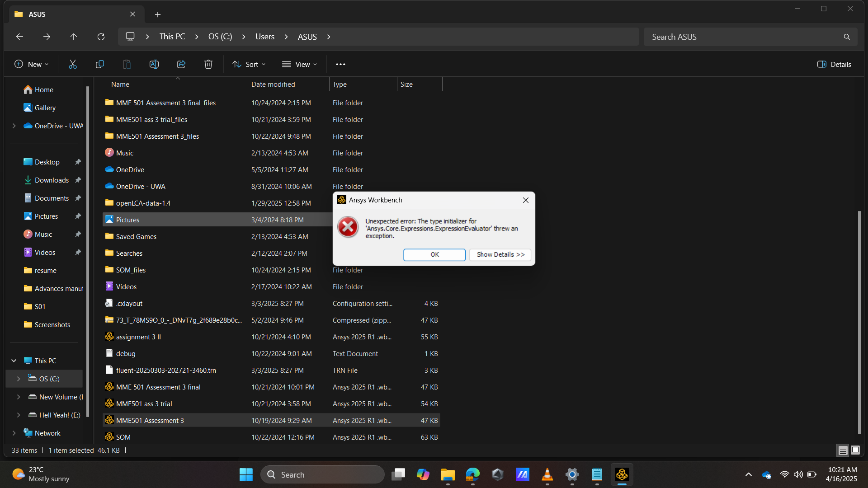This screenshot has width=868, height=488.
Task: Click the Rename icon in toolbar
Action: point(154,64)
